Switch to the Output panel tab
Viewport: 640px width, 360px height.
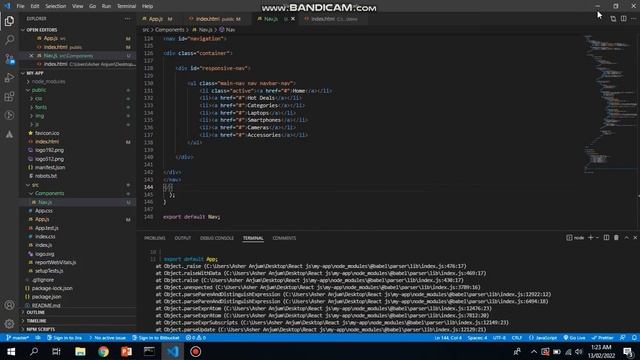coord(183,238)
